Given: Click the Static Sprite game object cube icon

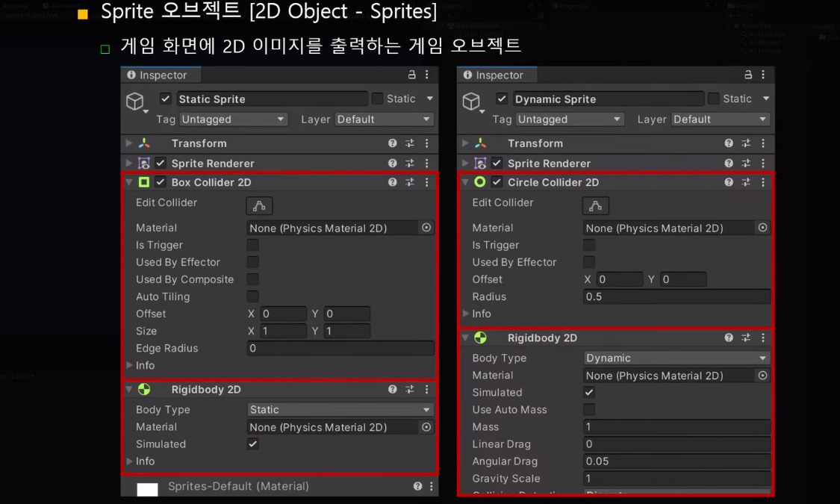Looking at the screenshot, I should tap(135, 101).
